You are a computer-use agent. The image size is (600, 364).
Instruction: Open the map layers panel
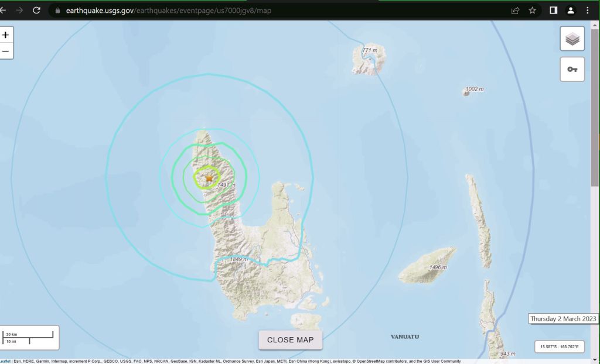click(572, 39)
